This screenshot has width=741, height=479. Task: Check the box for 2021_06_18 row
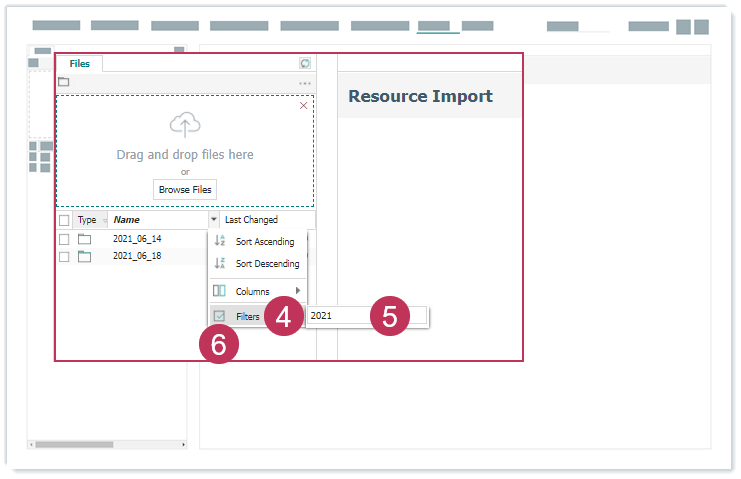tap(64, 256)
